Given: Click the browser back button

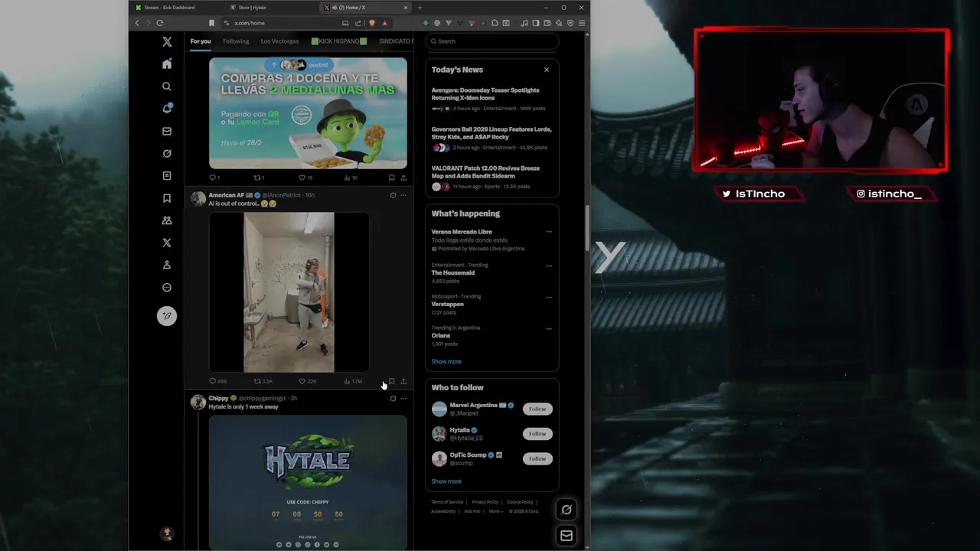Looking at the screenshot, I should coord(137,23).
